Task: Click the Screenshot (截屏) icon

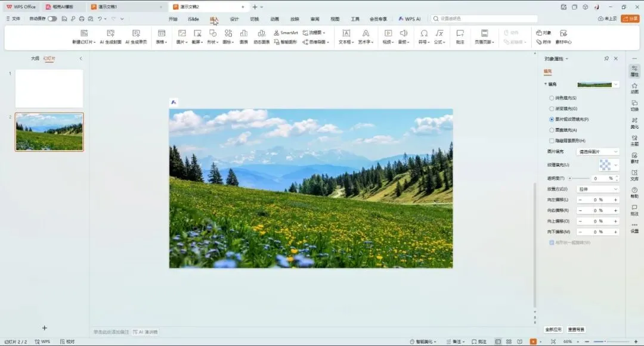Action: (x=197, y=33)
